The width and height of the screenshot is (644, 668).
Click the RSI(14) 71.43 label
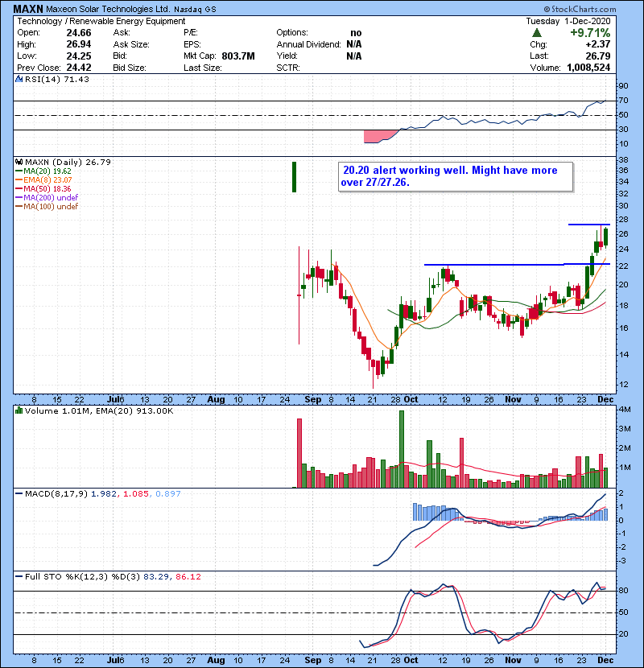(x=57, y=79)
